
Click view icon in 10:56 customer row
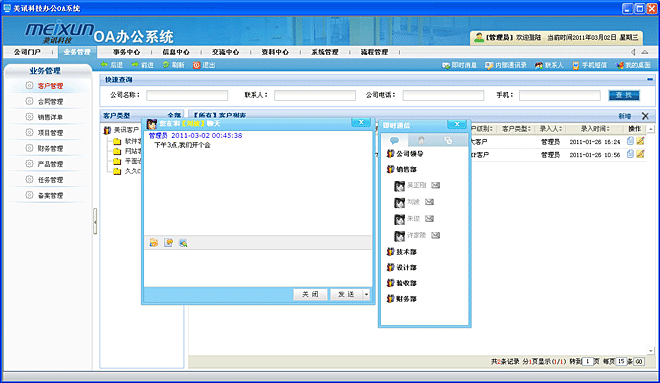pyautogui.click(x=630, y=154)
